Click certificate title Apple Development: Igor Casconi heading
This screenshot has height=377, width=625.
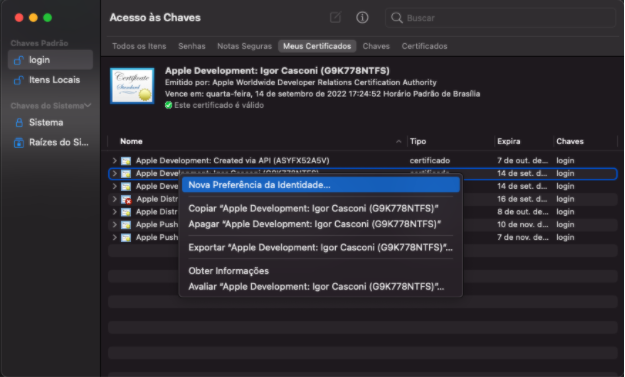pyautogui.click(x=277, y=71)
